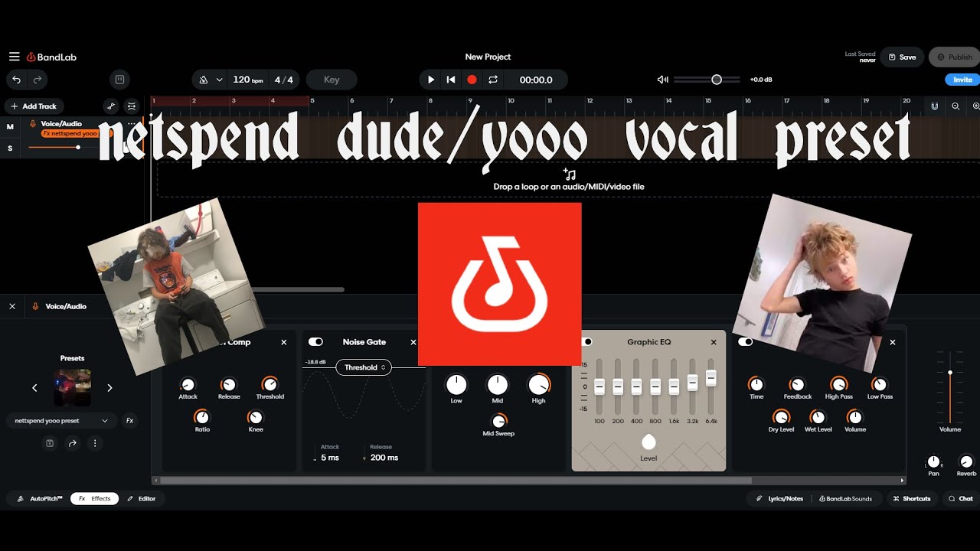The image size is (980, 551).
Task: Toggle the metronome icon
Action: [204, 80]
